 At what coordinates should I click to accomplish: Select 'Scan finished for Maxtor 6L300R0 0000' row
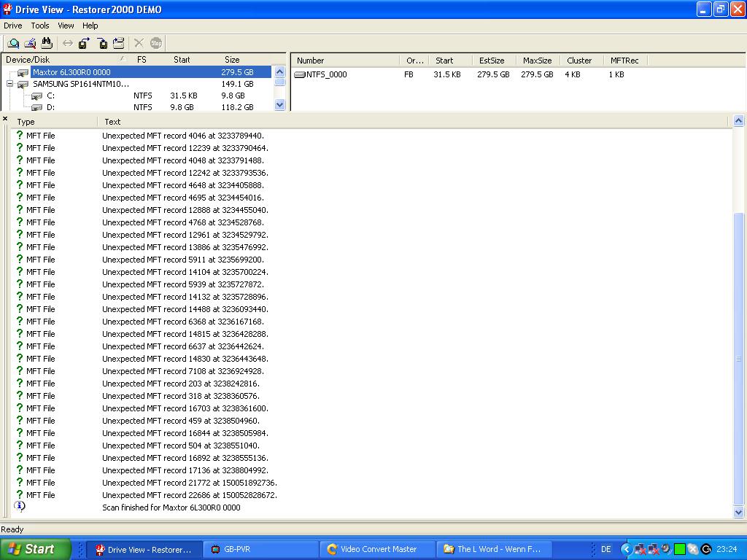[x=171, y=507]
